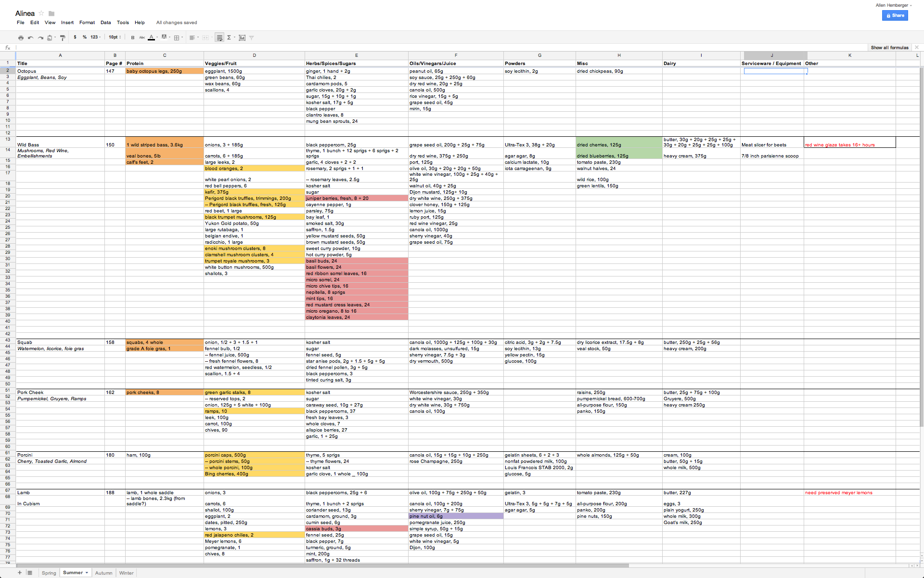Click the filter funnel icon
The height and width of the screenshot is (578, 924).
[251, 38]
